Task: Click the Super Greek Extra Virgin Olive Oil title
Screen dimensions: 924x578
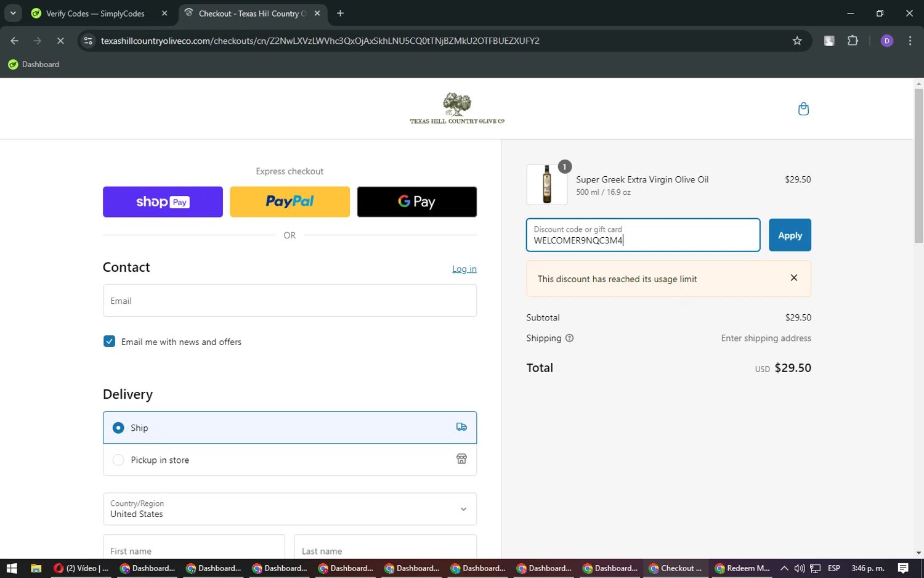Action: (x=642, y=179)
